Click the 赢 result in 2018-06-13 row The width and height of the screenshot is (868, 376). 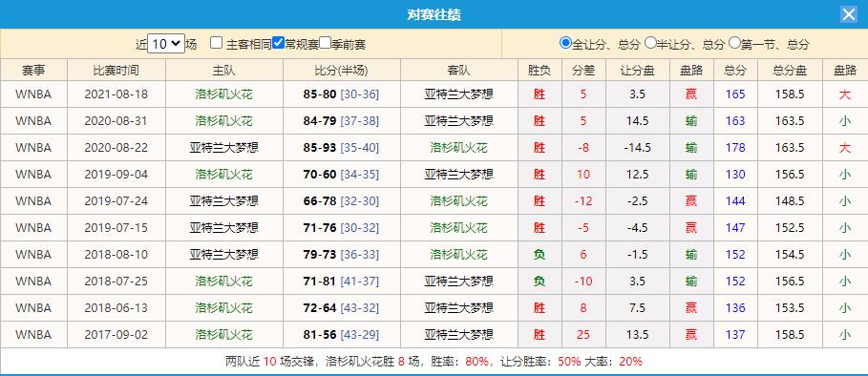(691, 307)
